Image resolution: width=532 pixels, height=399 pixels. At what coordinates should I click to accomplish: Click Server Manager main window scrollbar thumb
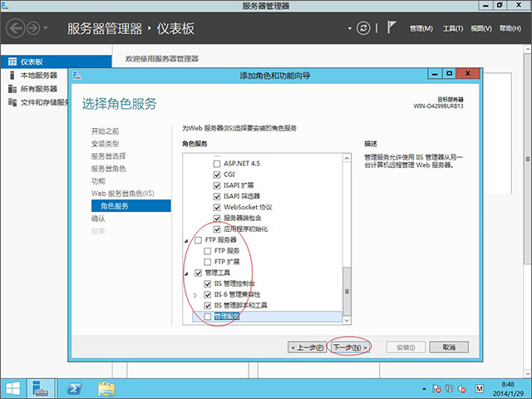tap(528, 160)
